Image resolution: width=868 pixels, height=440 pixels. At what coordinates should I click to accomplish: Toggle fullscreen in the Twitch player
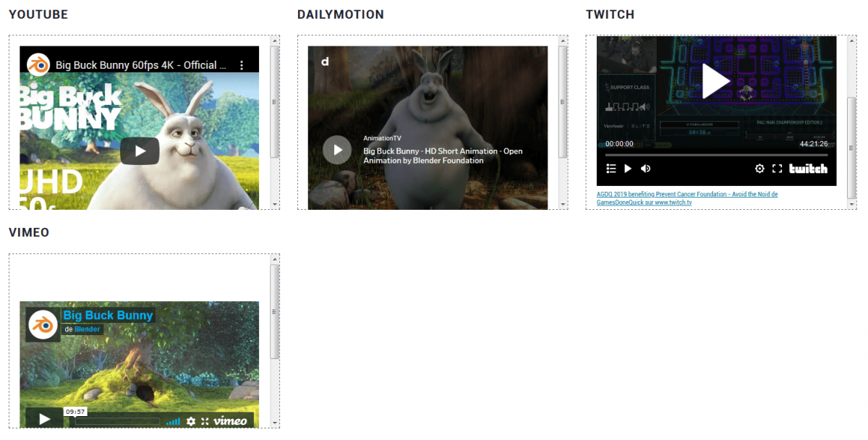coord(778,169)
